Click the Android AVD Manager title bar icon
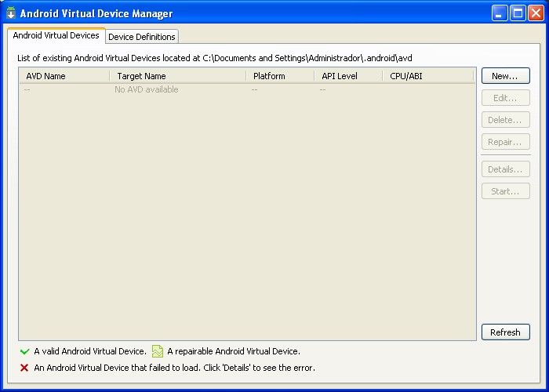This screenshot has height=392, width=549. tap(11, 13)
